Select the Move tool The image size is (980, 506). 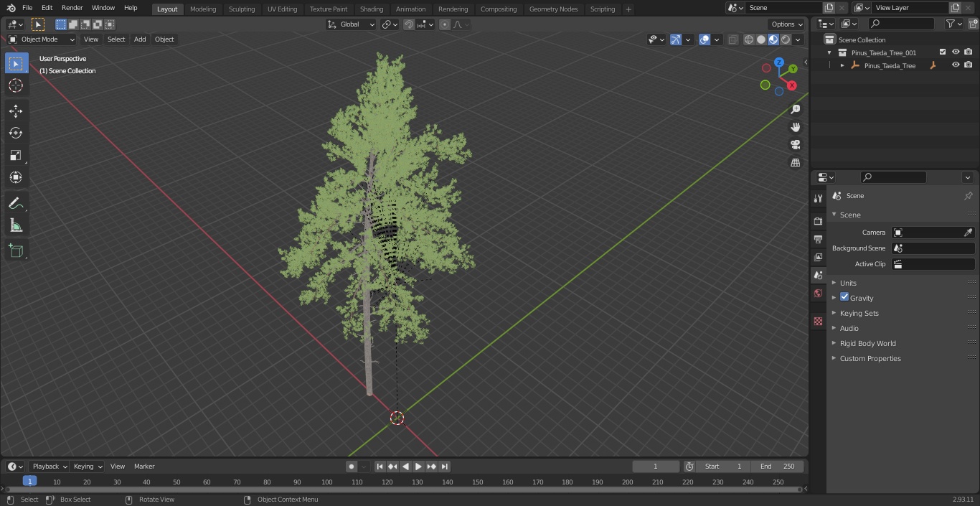[x=16, y=111]
